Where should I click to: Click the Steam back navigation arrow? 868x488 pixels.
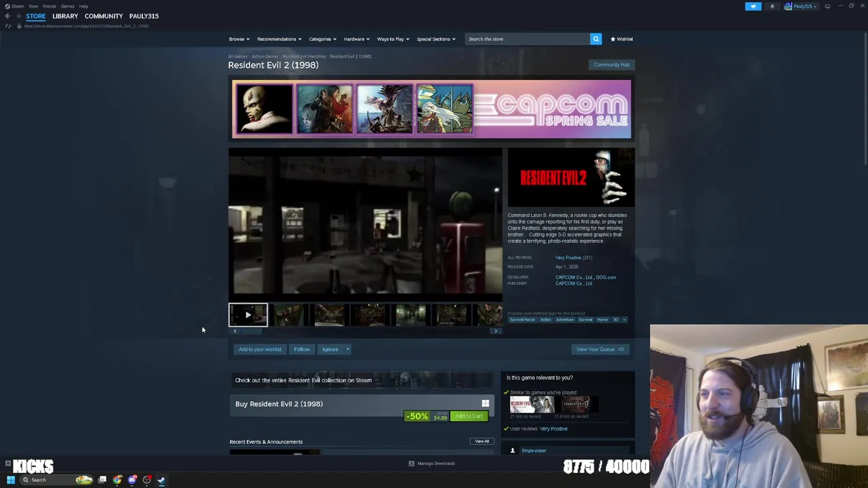tap(7, 16)
